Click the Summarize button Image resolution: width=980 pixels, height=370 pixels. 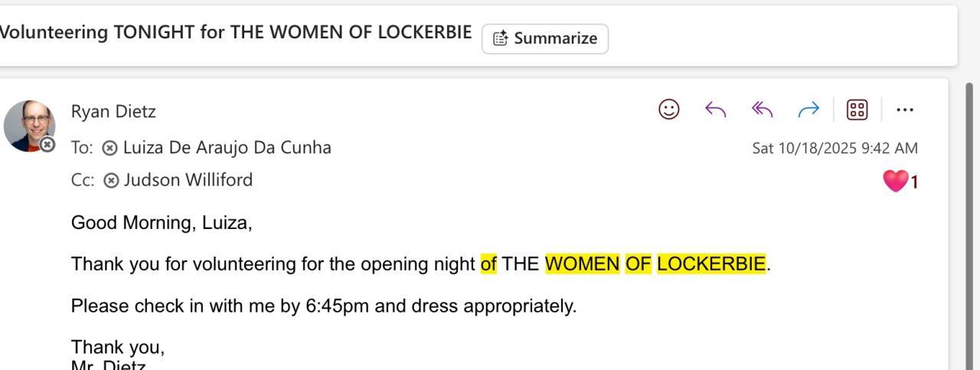[544, 38]
